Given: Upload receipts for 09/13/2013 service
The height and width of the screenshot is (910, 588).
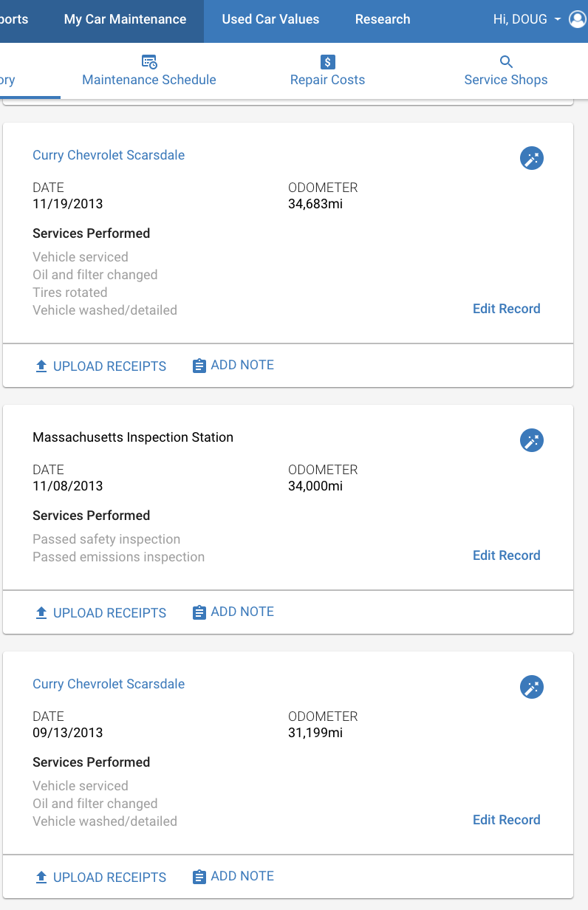Looking at the screenshot, I should point(101,877).
